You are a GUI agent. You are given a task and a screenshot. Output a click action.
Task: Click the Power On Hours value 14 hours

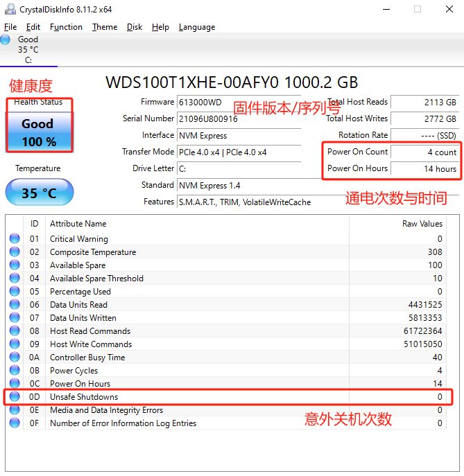tap(424, 169)
